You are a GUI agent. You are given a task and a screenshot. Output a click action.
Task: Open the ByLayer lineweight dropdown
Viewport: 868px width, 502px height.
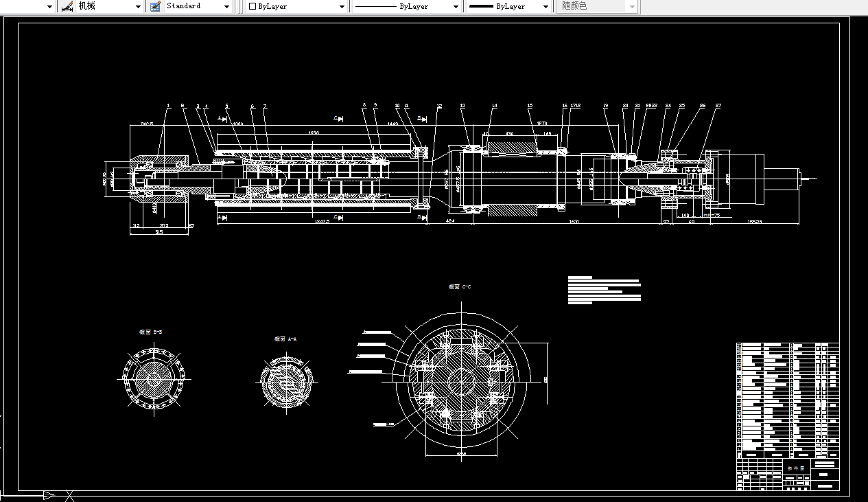tap(546, 6)
